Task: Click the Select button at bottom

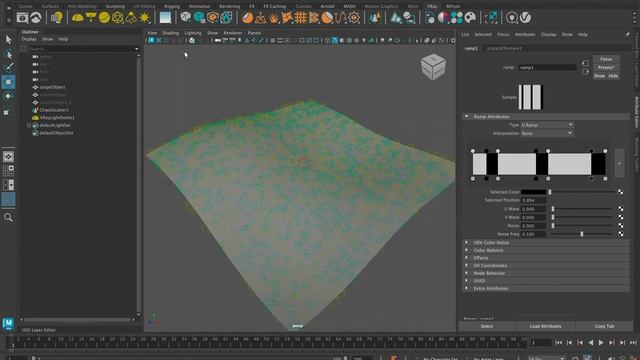Action: coord(487,326)
